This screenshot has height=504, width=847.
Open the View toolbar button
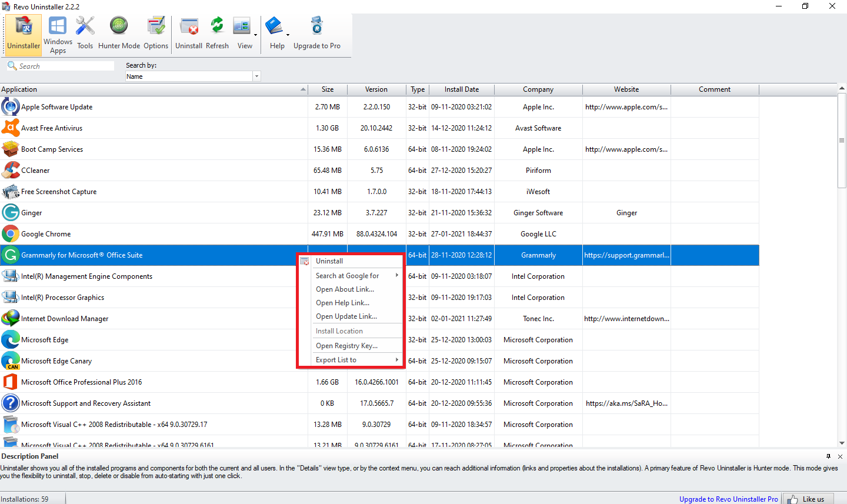[x=242, y=34]
